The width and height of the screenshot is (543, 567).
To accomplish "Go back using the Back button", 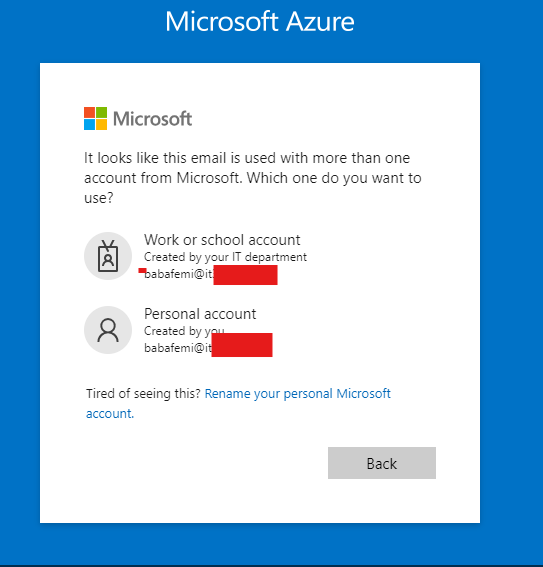I will [x=382, y=463].
